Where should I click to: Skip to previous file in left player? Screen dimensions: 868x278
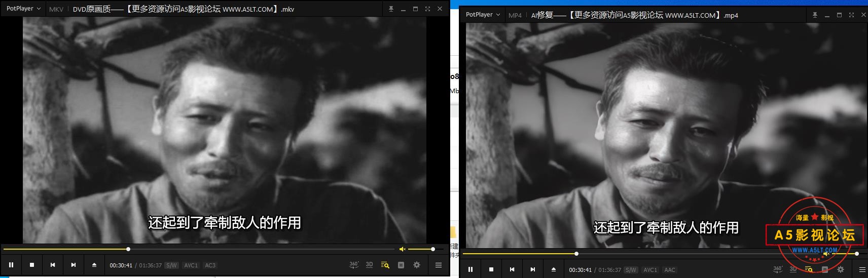(53, 265)
